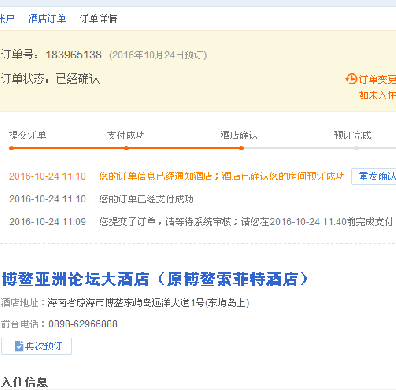Click the 2016-10-24 11:09 timestamp
396x390 pixels.
(x=47, y=222)
